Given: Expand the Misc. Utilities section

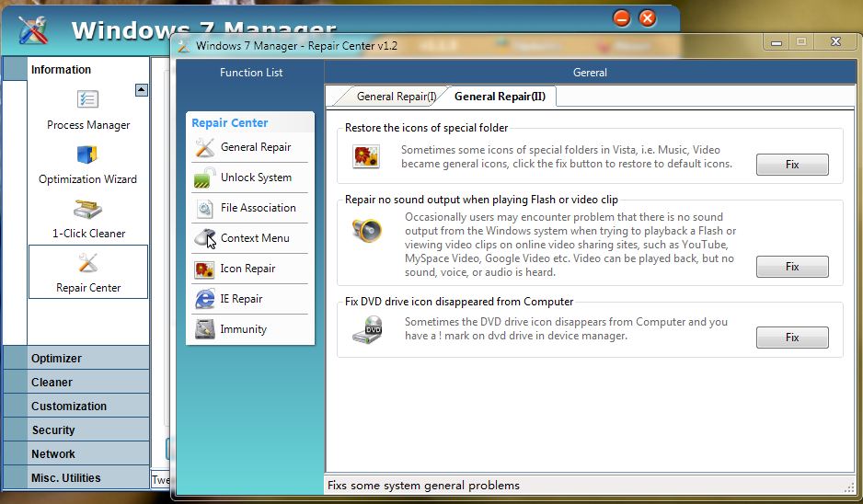Looking at the screenshot, I should 76,478.
